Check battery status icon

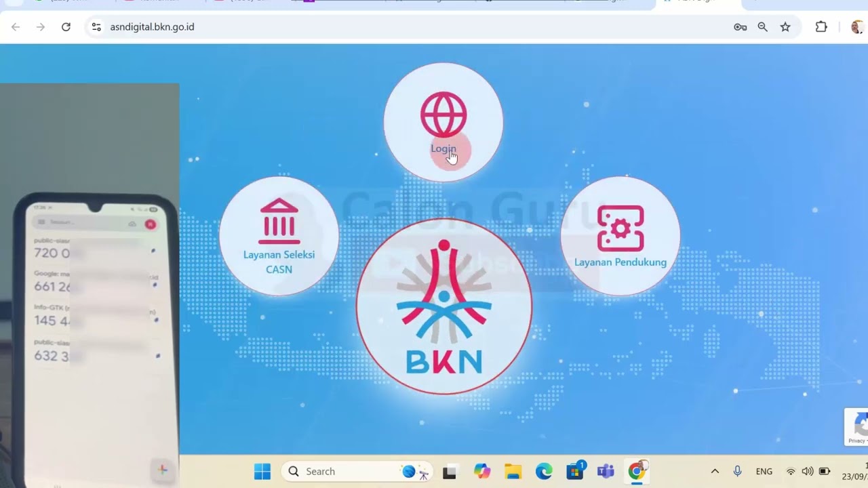coord(825,472)
